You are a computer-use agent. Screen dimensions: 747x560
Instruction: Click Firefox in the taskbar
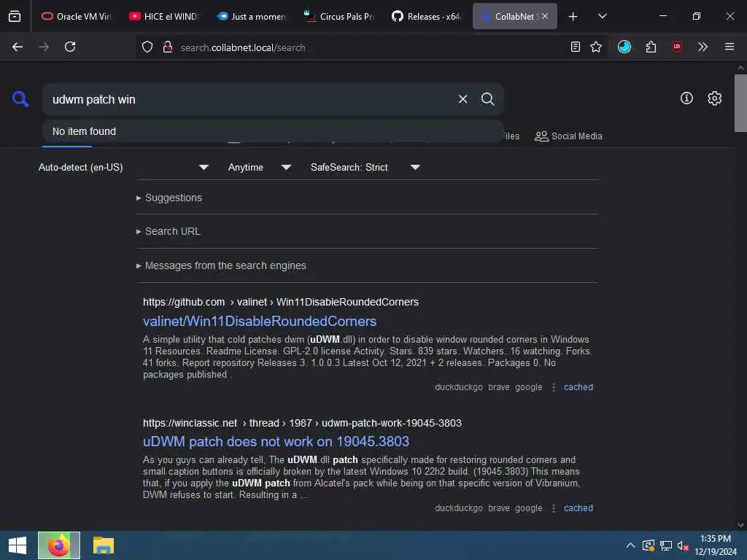coord(59,545)
